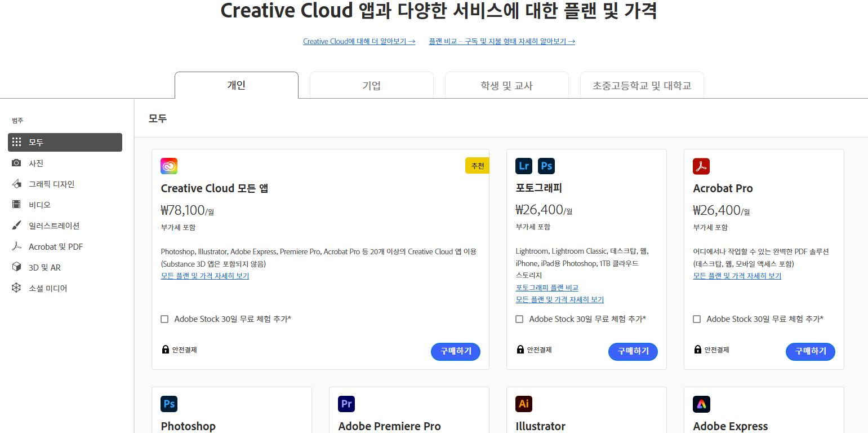Click the Adobe Express card title
The height and width of the screenshot is (433, 868).
point(731,426)
